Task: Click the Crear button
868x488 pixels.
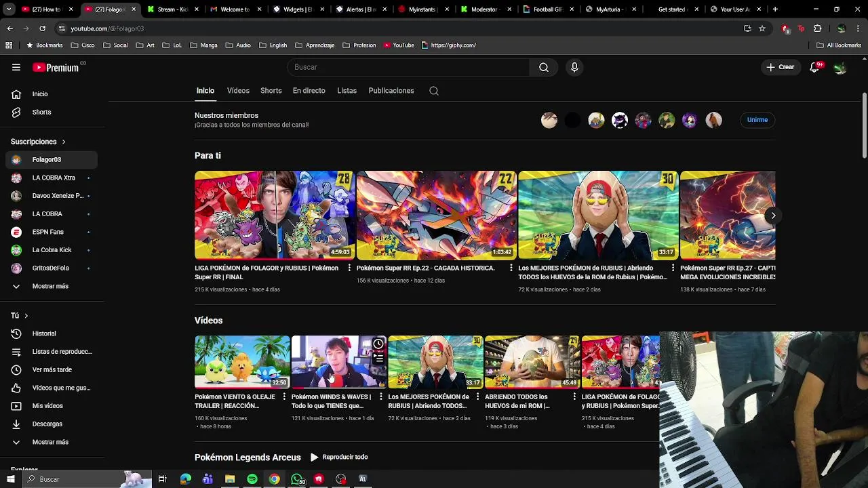Action: (781, 67)
